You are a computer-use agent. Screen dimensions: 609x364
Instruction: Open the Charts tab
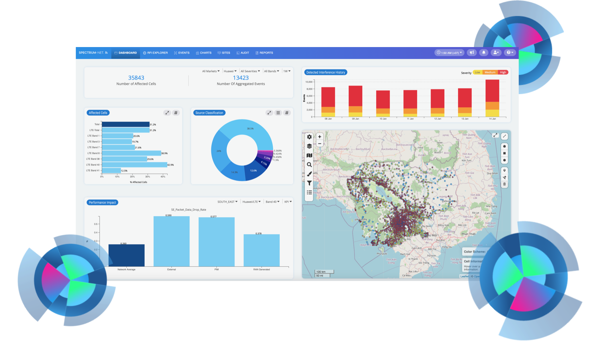point(203,53)
